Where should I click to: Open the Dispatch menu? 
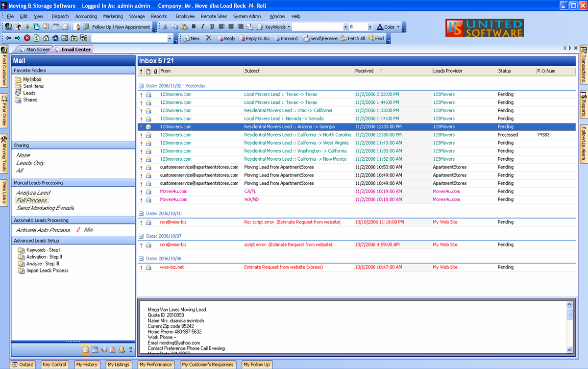(60, 16)
